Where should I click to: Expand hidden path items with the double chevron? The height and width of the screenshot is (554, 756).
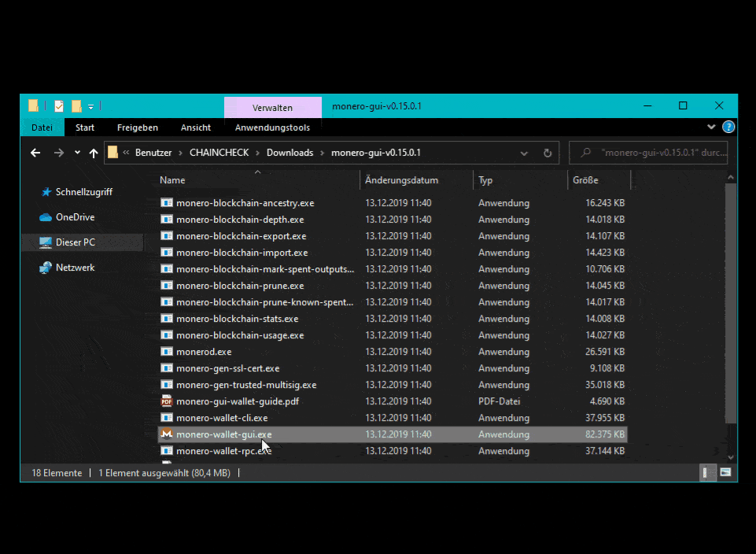click(126, 153)
